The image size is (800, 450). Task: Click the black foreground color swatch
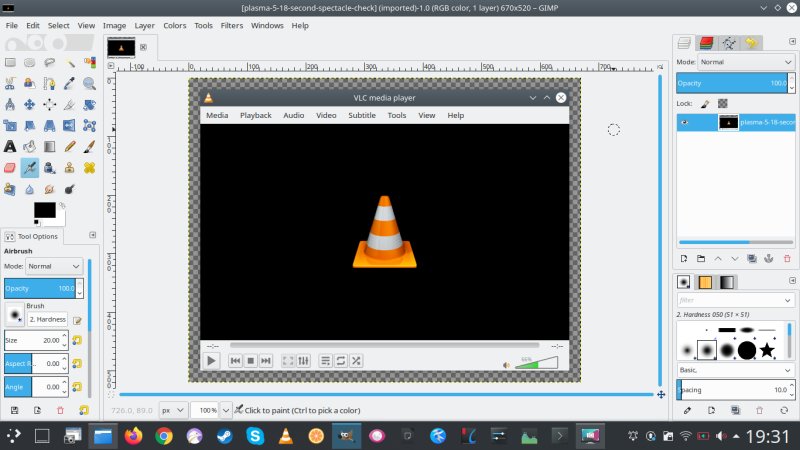44,209
